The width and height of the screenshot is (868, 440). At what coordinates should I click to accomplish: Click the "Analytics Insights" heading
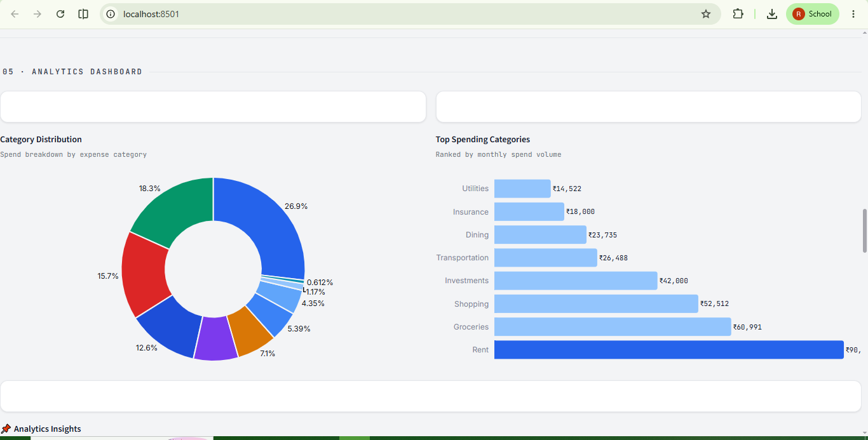tap(48, 429)
